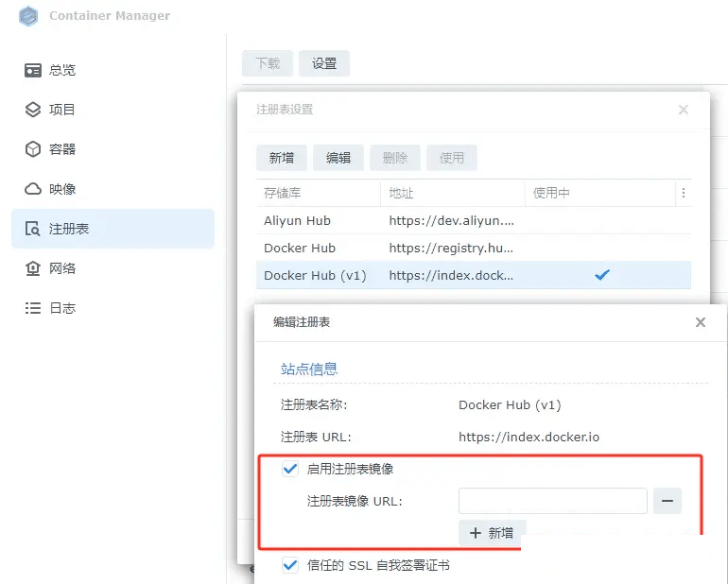Viewport: 728px width, 584px height.
Task: Open 总览 overview icon in sidebar
Action: (x=33, y=70)
